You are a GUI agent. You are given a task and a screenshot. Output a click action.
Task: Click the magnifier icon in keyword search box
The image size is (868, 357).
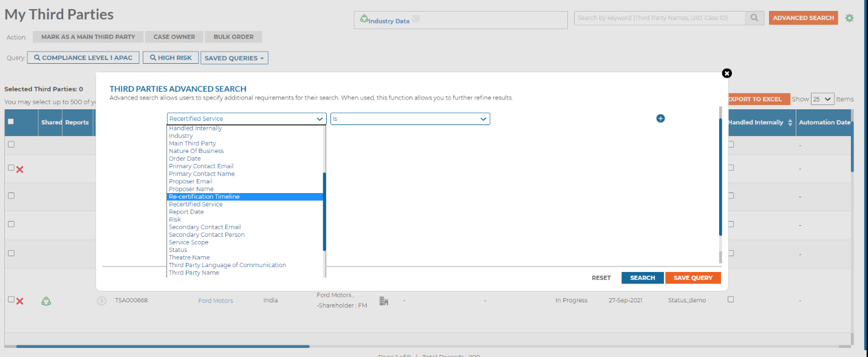(x=754, y=18)
